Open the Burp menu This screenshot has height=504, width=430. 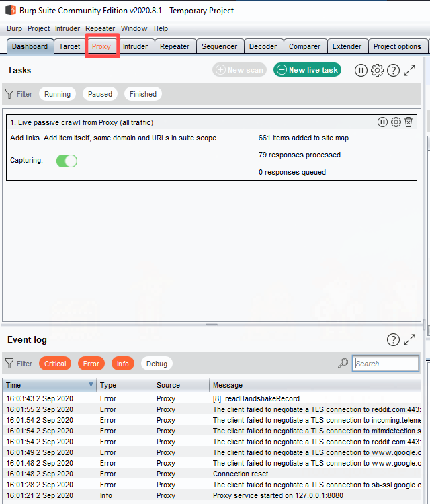click(15, 28)
